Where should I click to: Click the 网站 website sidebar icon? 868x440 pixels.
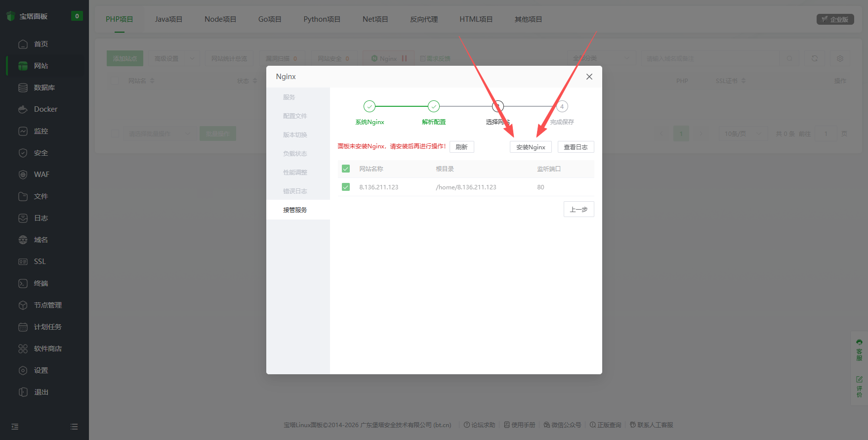click(x=23, y=66)
